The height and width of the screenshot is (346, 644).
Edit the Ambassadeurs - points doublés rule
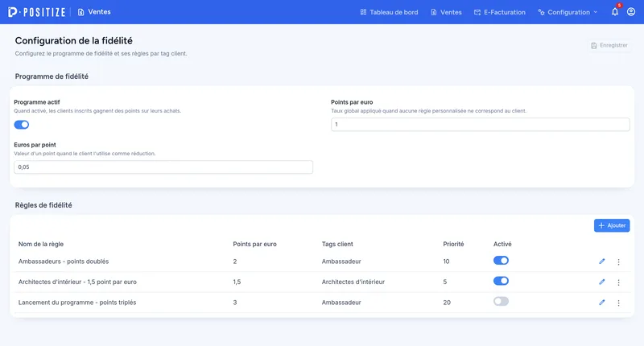601,262
